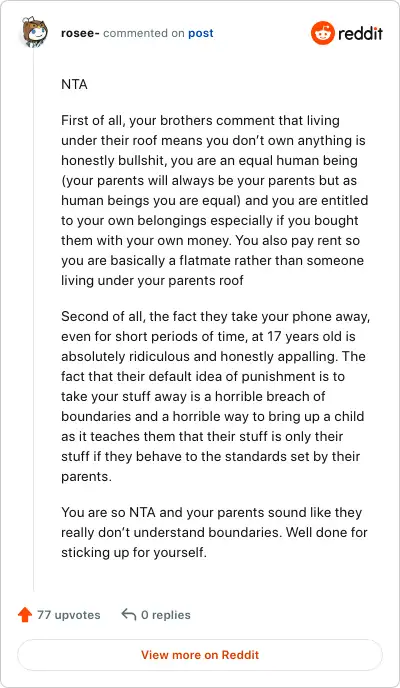Click the 77 upvotes count

tap(68, 615)
